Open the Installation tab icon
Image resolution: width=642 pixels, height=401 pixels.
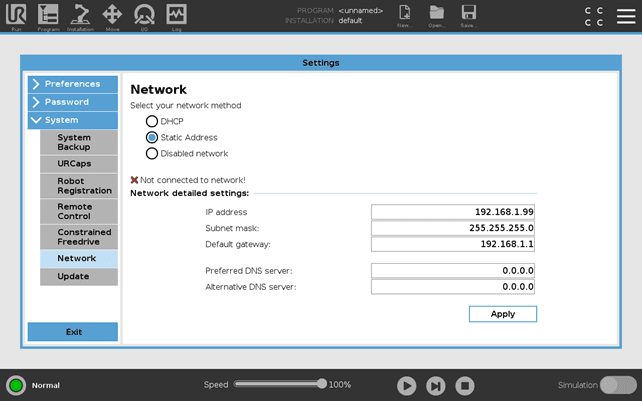[x=80, y=15]
